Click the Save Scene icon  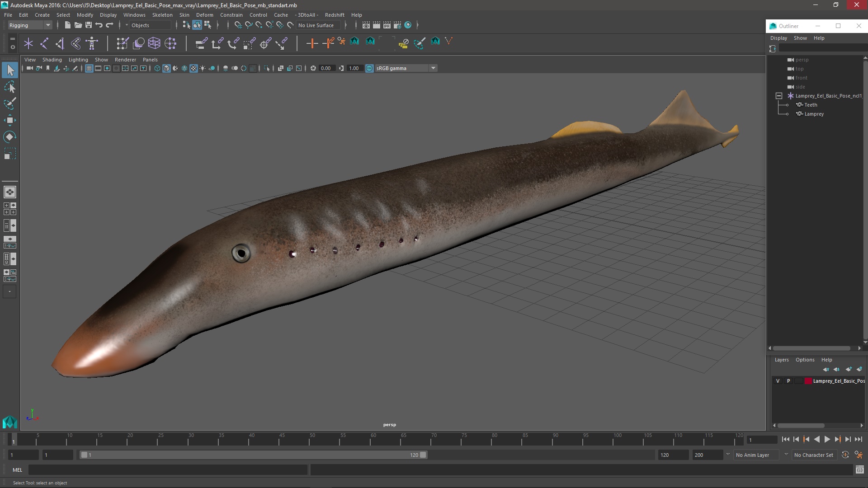tap(89, 25)
